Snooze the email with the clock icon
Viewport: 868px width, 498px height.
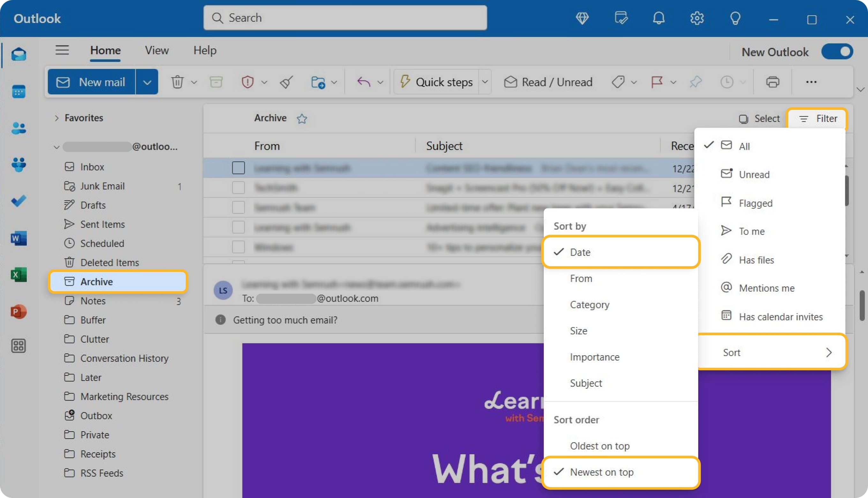click(x=727, y=82)
